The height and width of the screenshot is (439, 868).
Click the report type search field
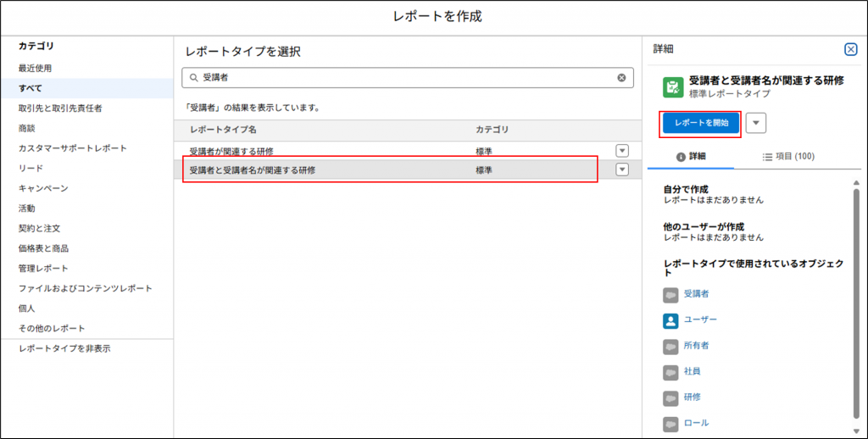coord(407,78)
